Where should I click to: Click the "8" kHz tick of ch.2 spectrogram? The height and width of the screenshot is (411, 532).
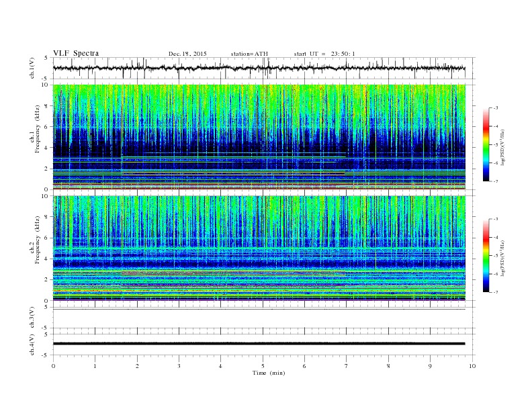[46, 217]
